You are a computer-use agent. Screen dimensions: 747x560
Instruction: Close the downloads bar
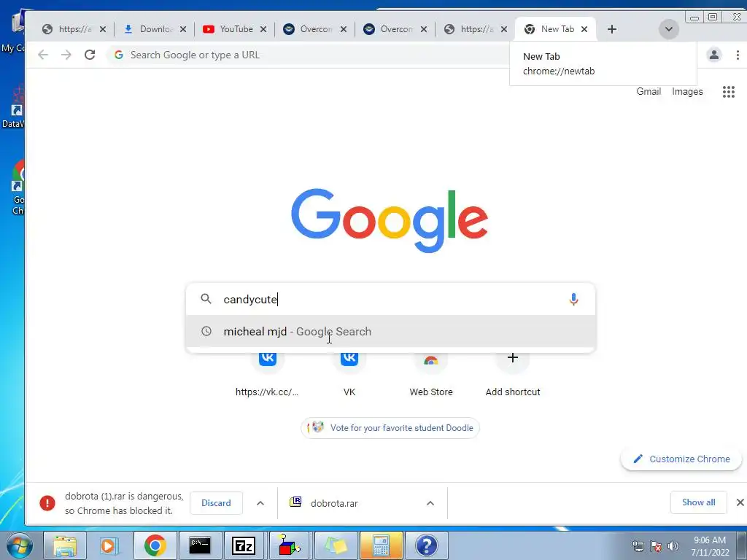(x=740, y=502)
